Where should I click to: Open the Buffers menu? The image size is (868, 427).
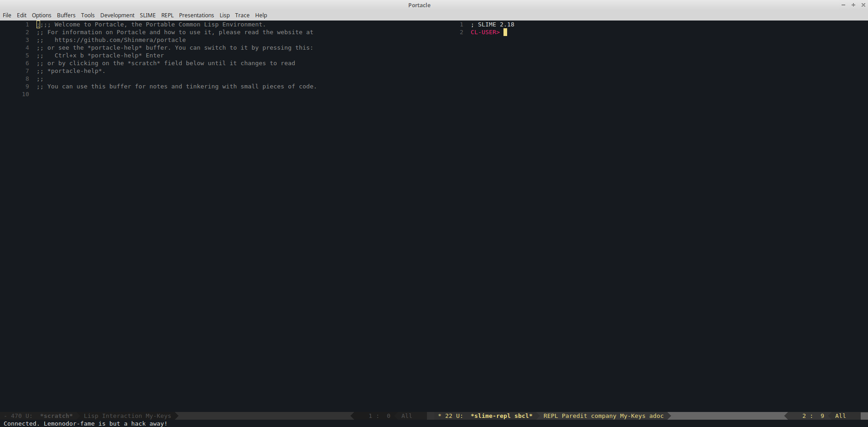pos(66,15)
